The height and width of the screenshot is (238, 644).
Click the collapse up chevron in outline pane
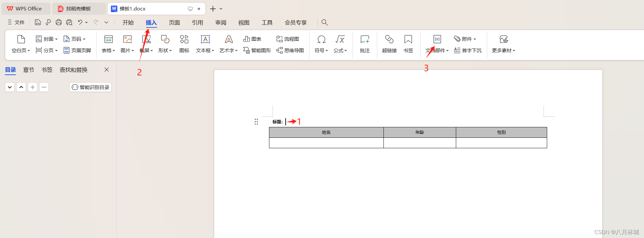21,87
